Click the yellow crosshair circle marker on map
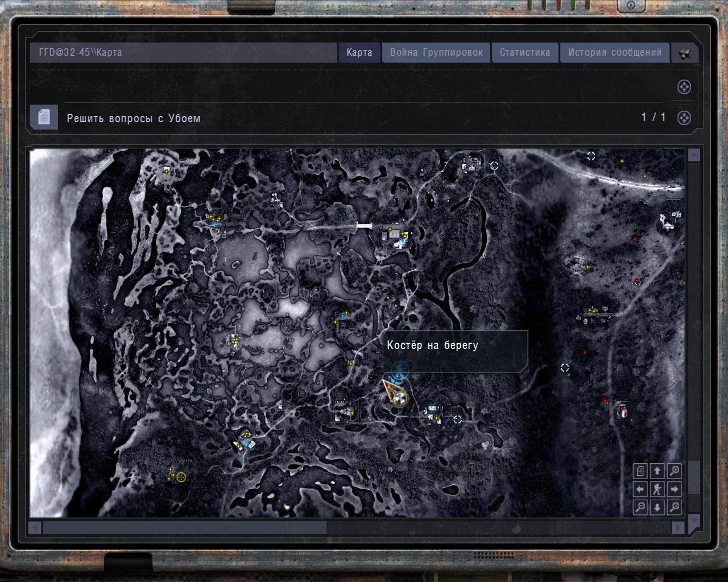728x582 pixels. [181, 477]
